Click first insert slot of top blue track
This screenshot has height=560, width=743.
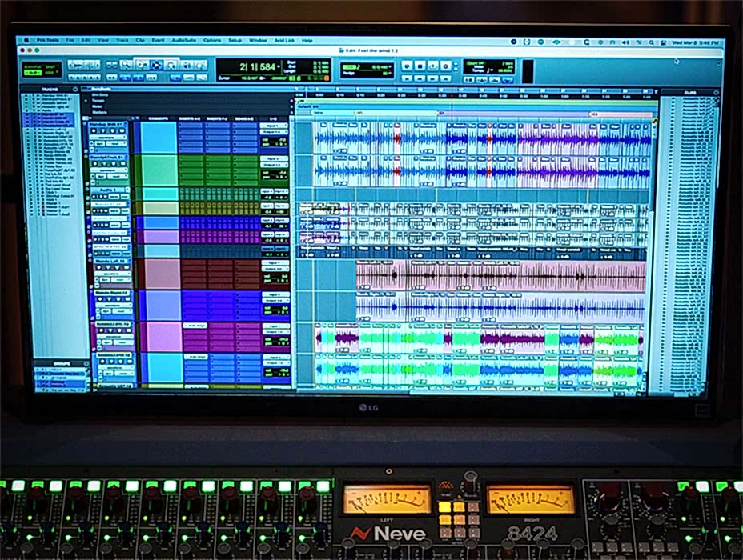[190, 126]
